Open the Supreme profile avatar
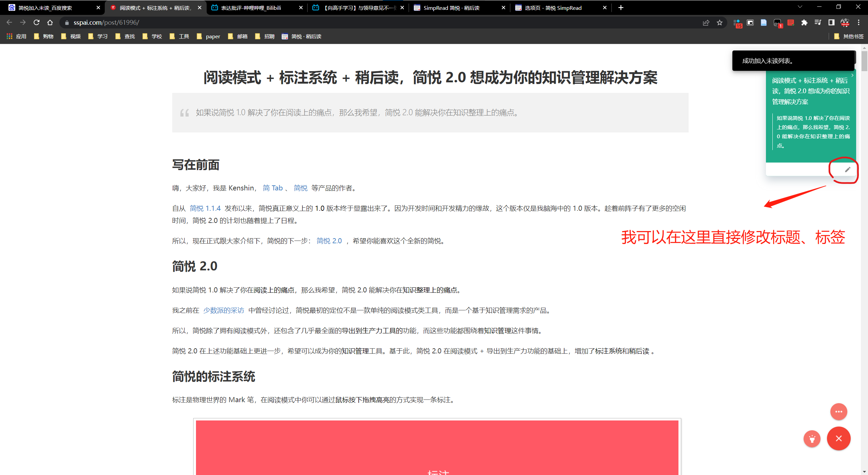The height and width of the screenshot is (475, 868). pyautogui.click(x=845, y=23)
